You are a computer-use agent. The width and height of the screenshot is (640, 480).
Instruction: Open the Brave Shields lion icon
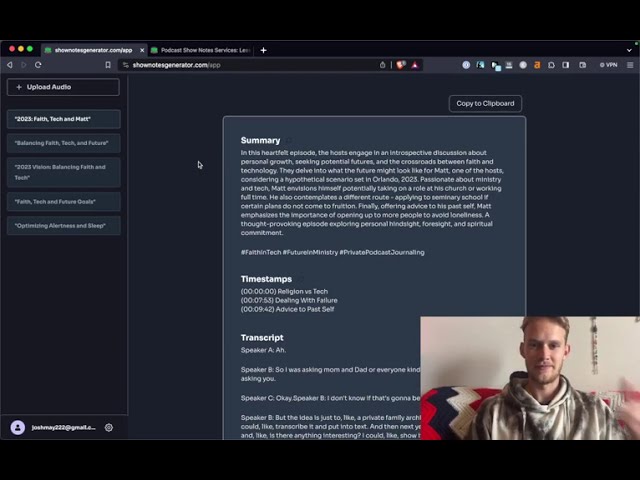point(401,65)
